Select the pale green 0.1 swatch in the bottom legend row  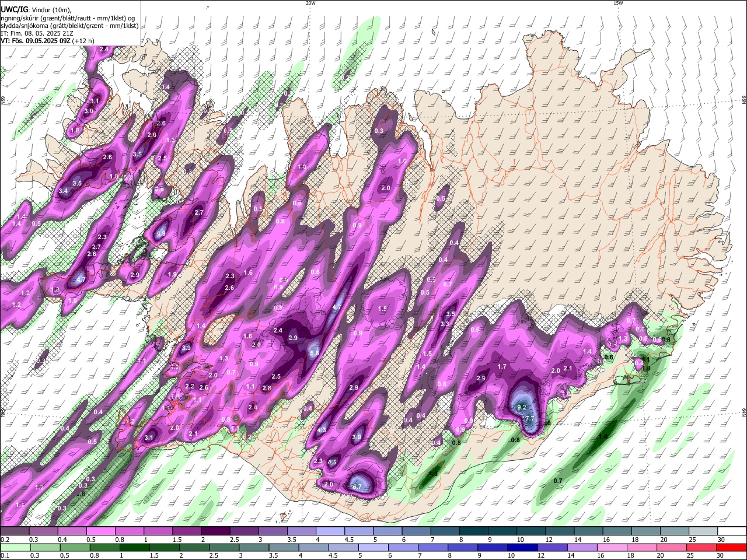click(x=15, y=548)
